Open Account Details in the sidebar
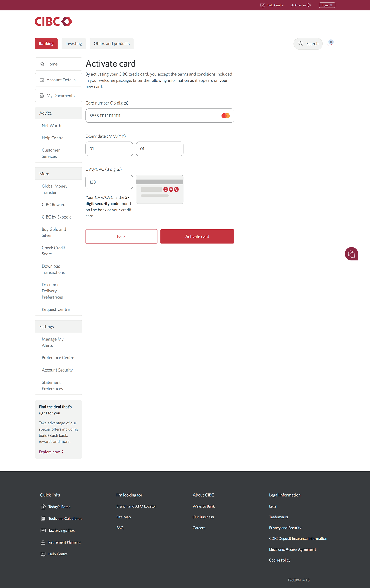This screenshot has height=588, width=370. pos(59,80)
